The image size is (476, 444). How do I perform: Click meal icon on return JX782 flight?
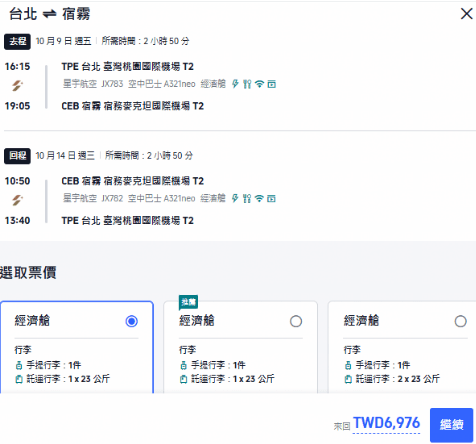247,199
